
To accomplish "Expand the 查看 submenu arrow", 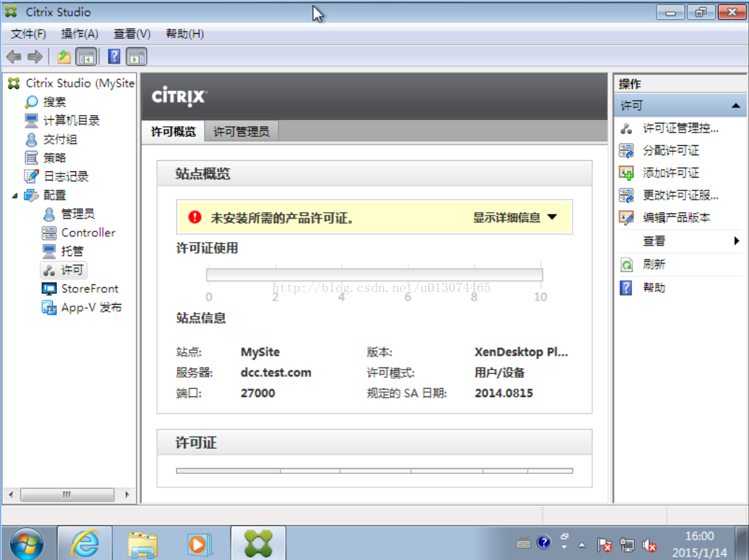I will (x=736, y=241).
